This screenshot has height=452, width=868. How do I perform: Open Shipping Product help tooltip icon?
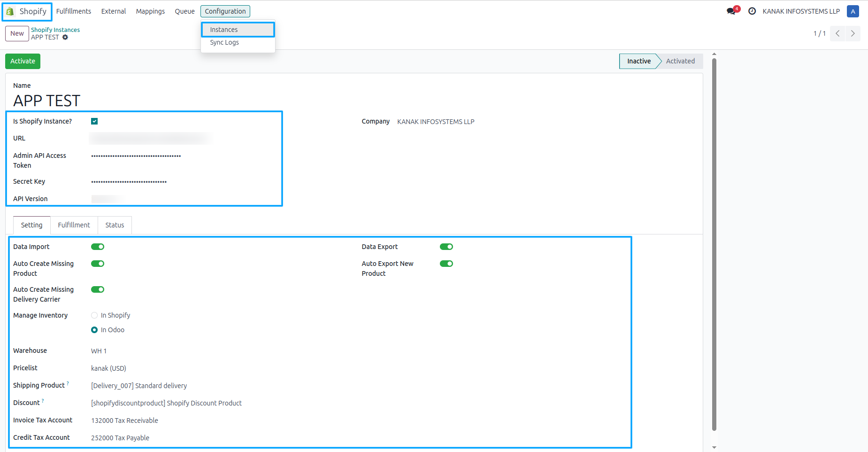[x=68, y=383]
